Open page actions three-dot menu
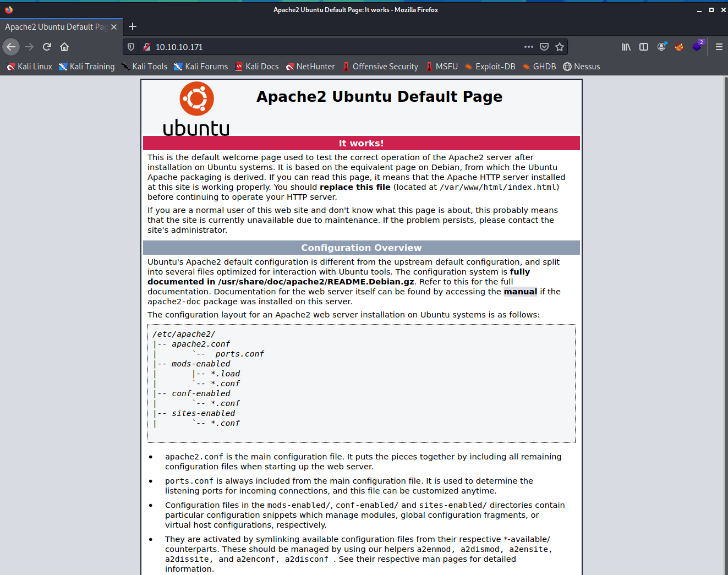This screenshot has width=728, height=575. coord(529,47)
